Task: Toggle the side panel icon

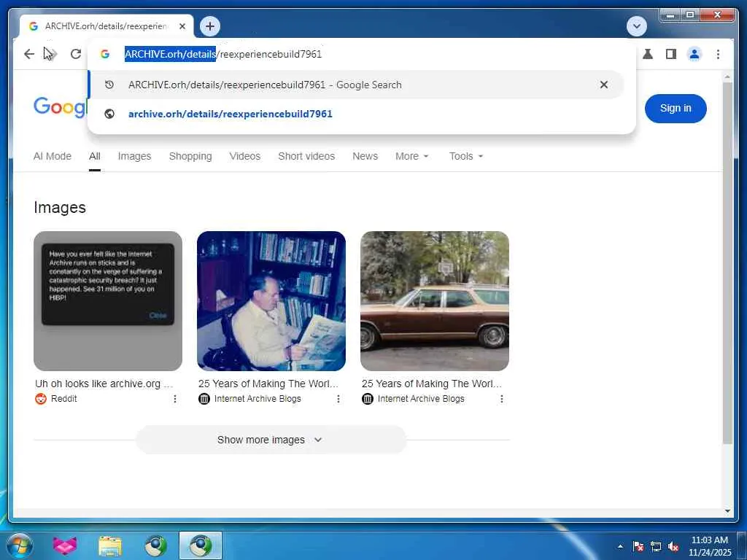Action: [x=671, y=54]
